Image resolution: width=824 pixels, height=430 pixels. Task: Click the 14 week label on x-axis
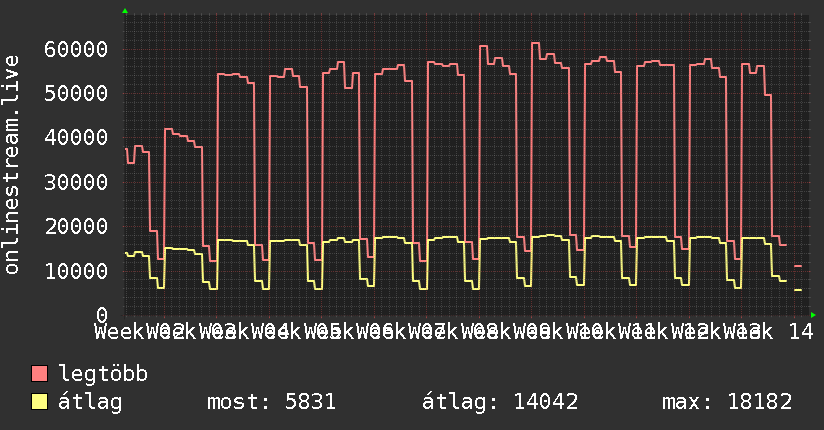[x=801, y=332]
